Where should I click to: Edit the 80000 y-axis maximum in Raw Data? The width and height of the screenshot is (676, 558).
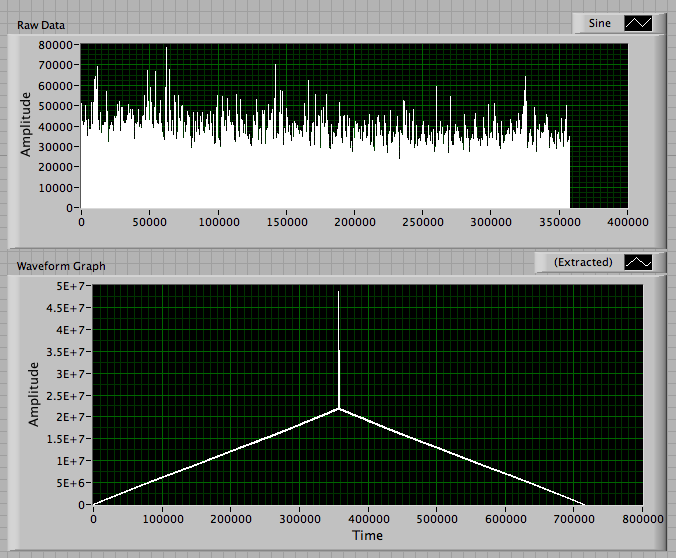click(56, 45)
